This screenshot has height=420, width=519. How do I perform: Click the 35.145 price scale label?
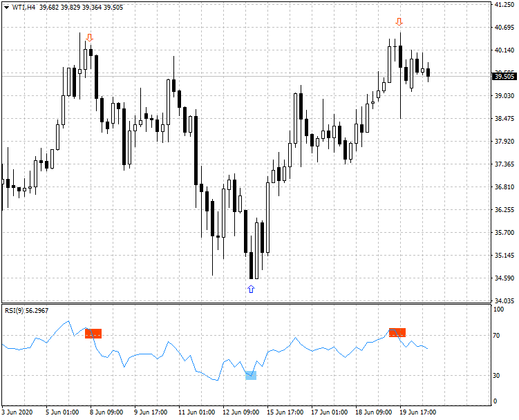tap(504, 255)
